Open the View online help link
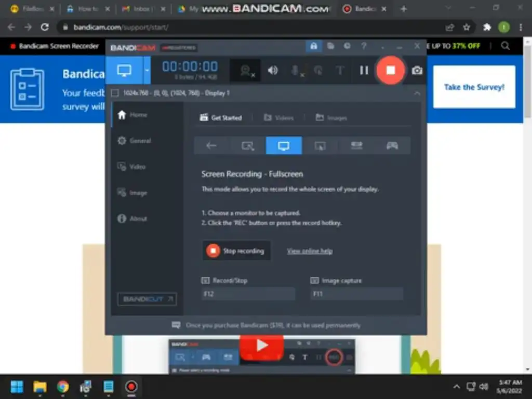Viewport: 532px width, 399px height. coord(310,251)
